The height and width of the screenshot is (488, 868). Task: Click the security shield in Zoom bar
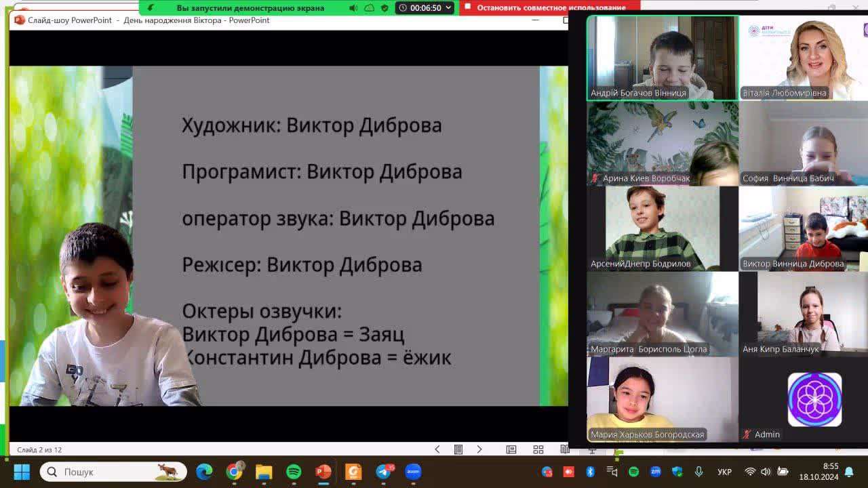pos(384,8)
